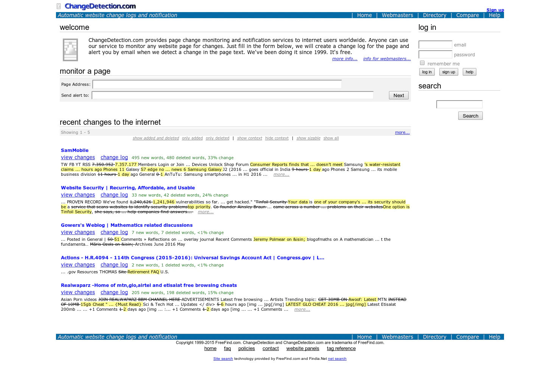Open the info for webmasters... link
This screenshot has height=392, width=560.
click(387, 59)
